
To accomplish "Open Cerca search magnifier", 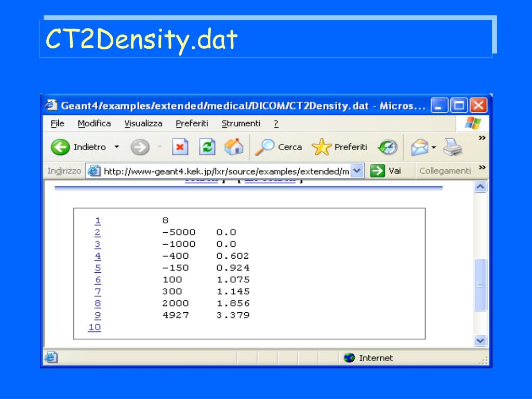I will pos(264,147).
